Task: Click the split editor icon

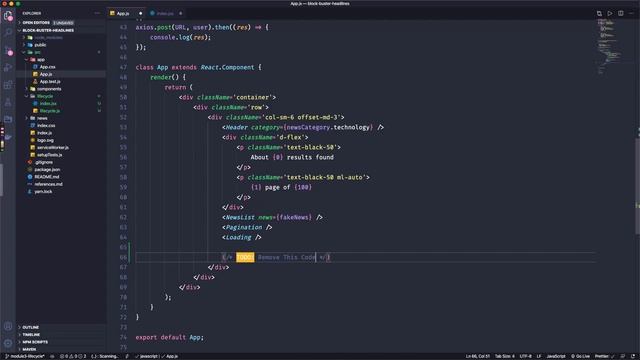Action: pyautogui.click(x=620, y=13)
